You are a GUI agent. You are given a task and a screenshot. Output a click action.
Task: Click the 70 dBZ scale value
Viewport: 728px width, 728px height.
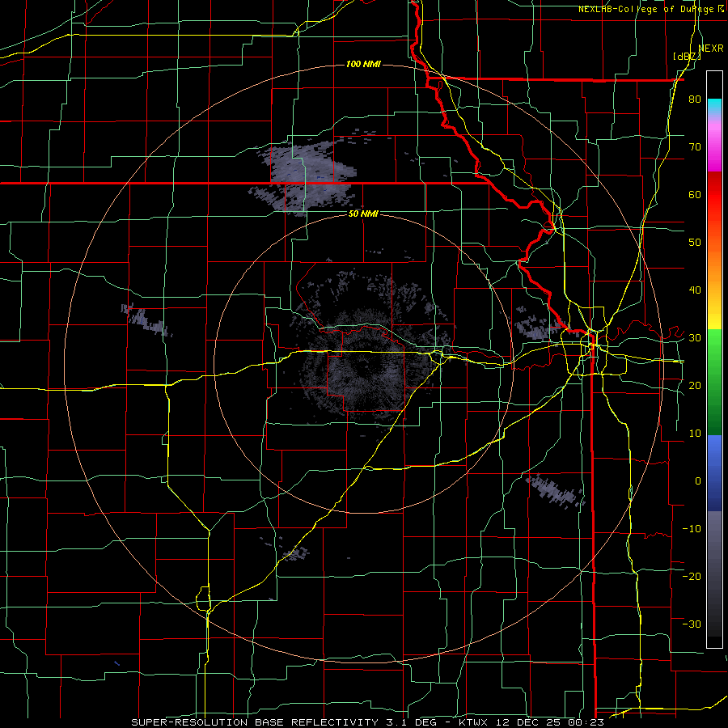pos(695,147)
